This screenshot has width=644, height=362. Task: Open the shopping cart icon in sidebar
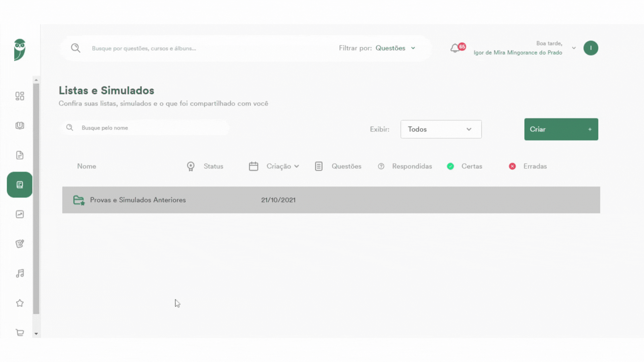(x=20, y=333)
